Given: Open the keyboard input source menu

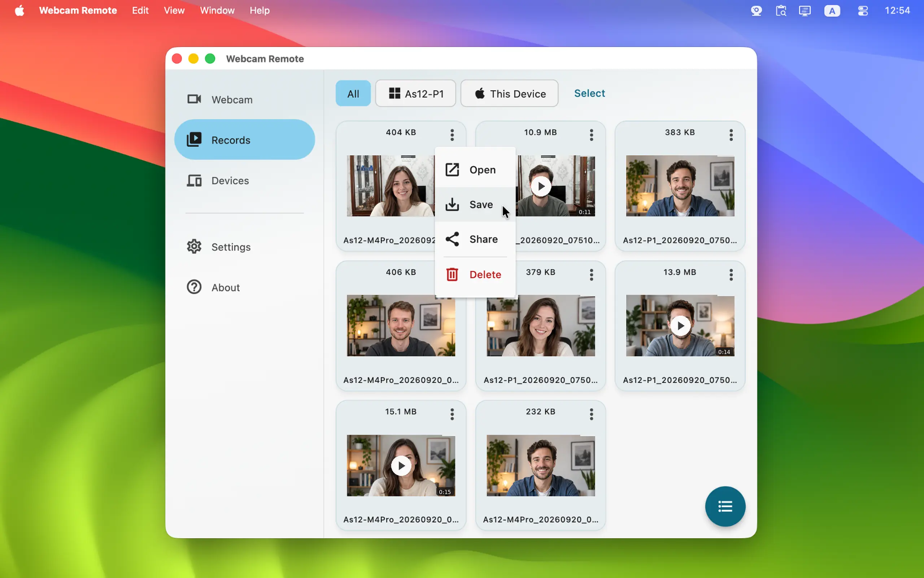Looking at the screenshot, I should pyautogui.click(x=832, y=10).
